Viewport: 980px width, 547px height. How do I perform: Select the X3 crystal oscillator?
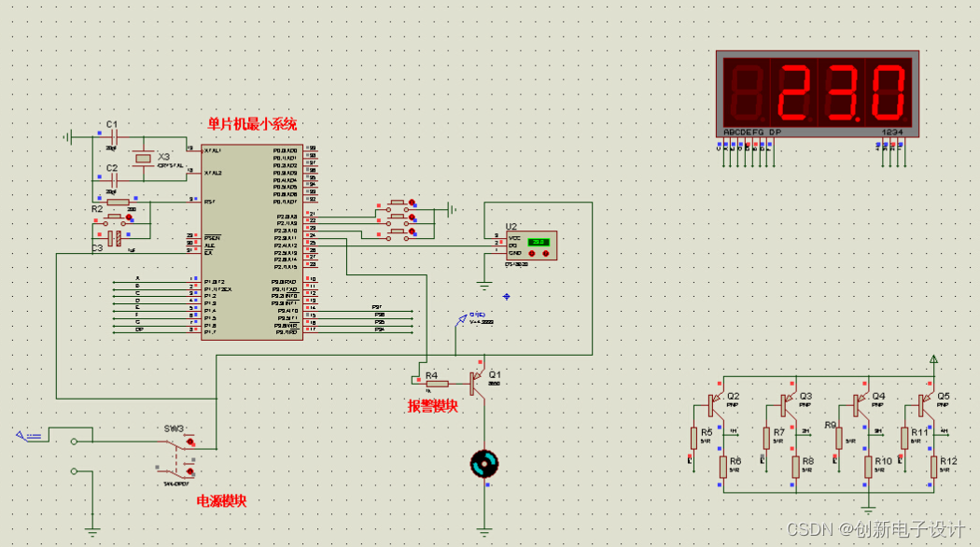point(144,159)
